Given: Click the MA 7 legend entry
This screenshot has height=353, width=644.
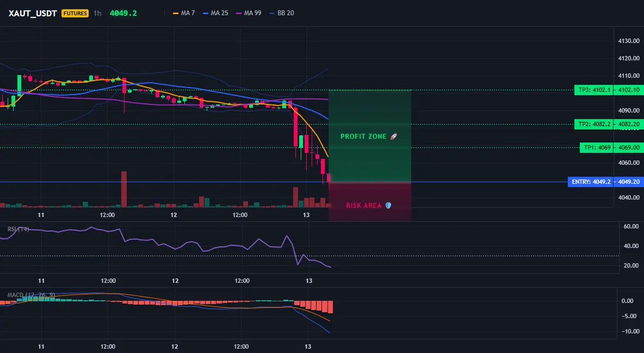Looking at the screenshot, I should (184, 13).
